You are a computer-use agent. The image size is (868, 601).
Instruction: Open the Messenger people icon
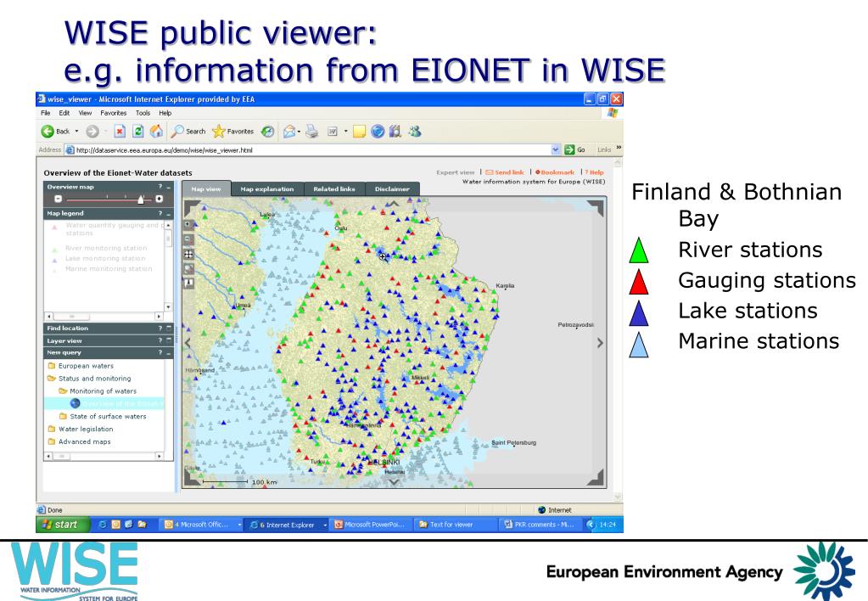[x=415, y=132]
